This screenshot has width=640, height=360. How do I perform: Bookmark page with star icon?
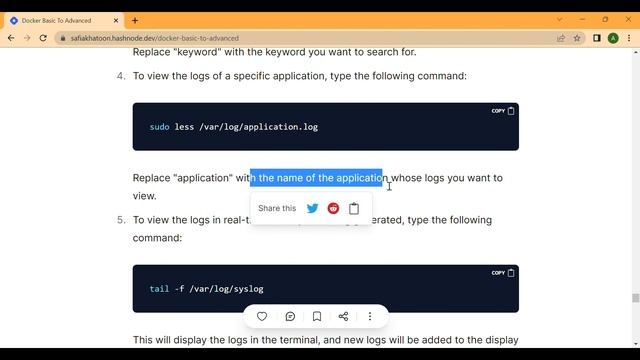pyautogui.click(x=577, y=38)
